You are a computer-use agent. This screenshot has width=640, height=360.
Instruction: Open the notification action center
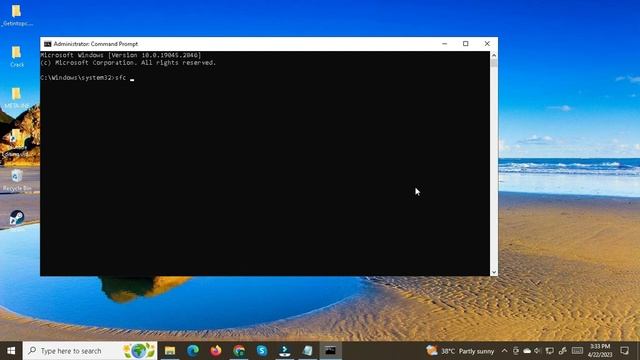tap(624, 351)
